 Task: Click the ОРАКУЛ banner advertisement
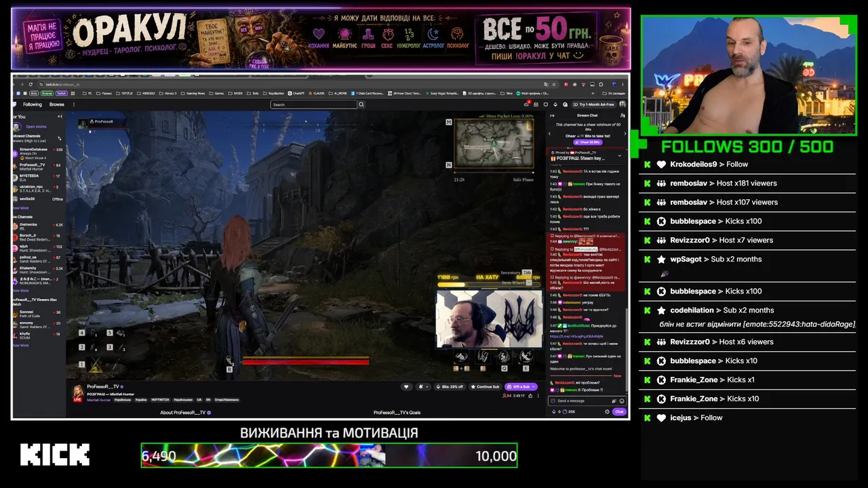[321, 39]
